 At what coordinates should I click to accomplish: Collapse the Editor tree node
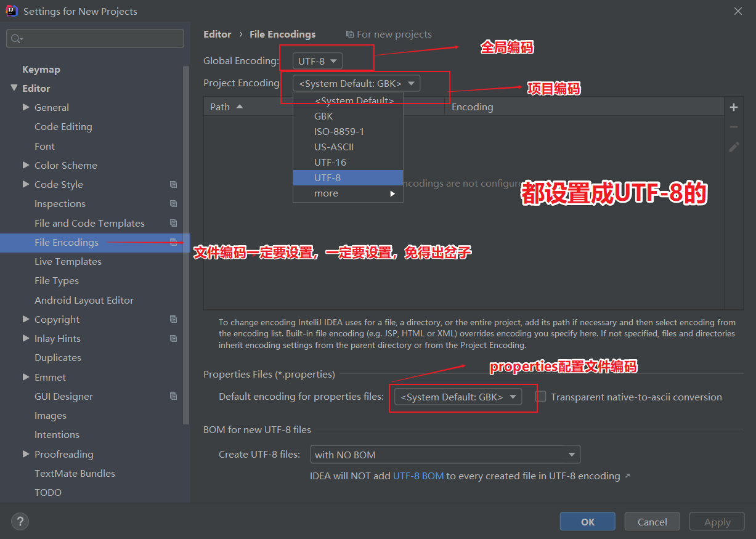(14, 88)
